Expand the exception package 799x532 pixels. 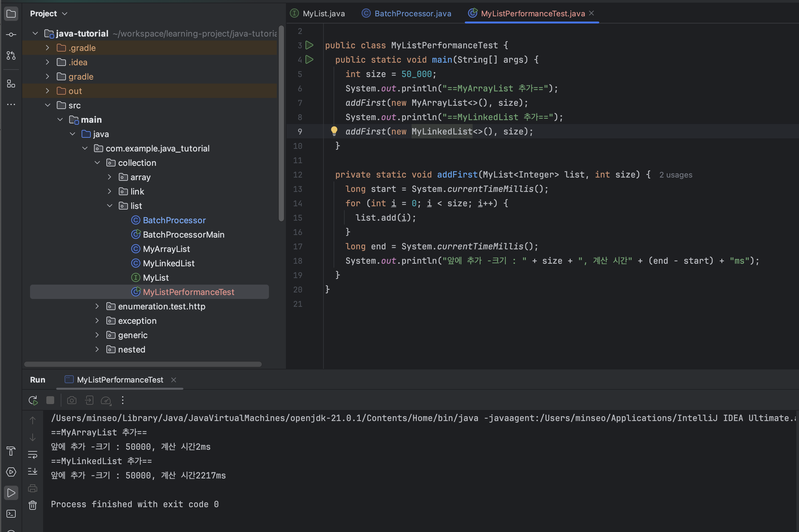coord(97,320)
